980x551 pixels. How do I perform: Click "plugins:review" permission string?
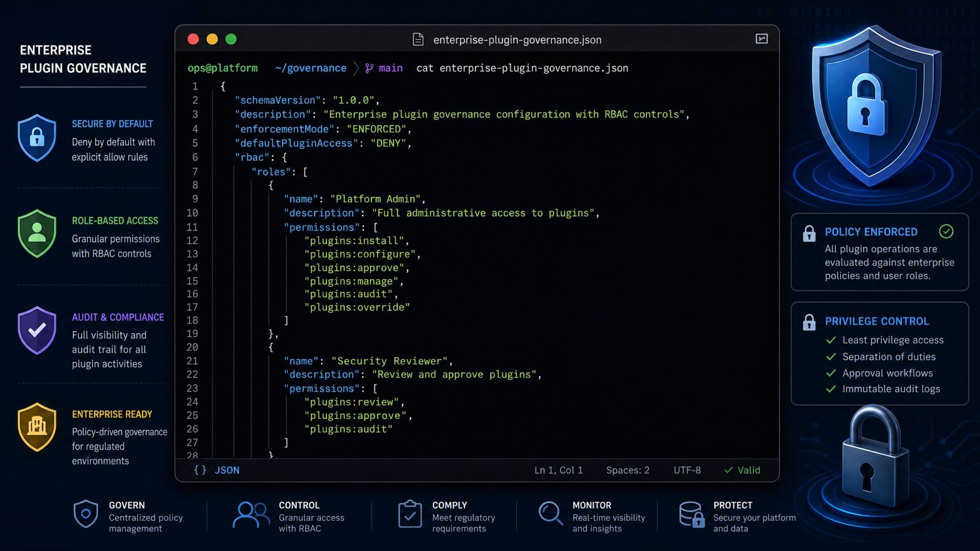[x=352, y=402]
